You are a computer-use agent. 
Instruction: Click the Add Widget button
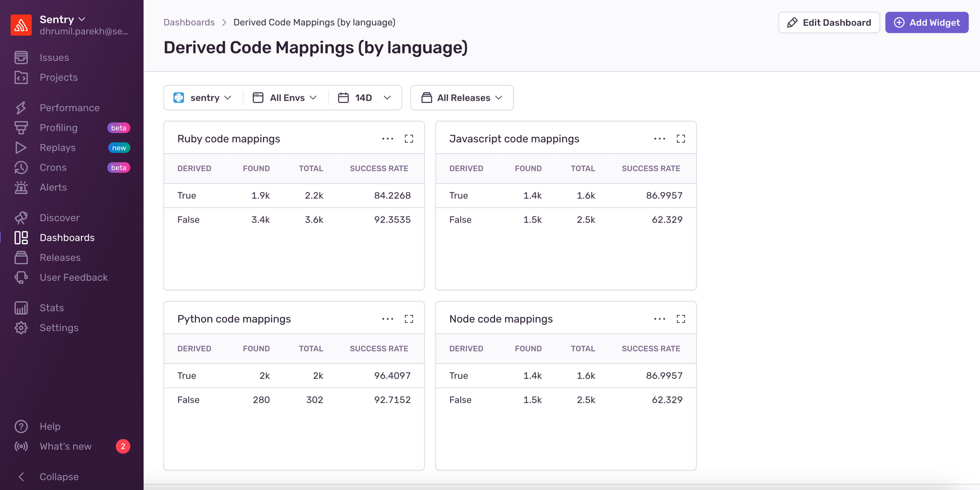pyautogui.click(x=927, y=23)
